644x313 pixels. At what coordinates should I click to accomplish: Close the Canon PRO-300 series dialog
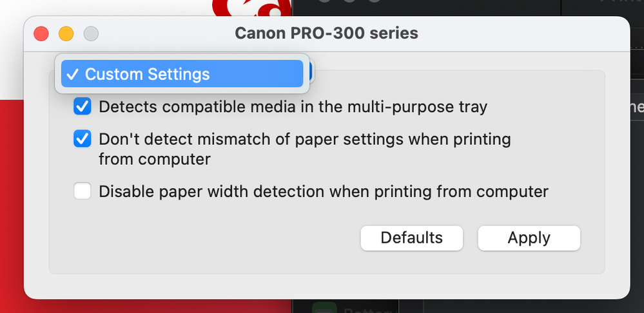[x=41, y=33]
